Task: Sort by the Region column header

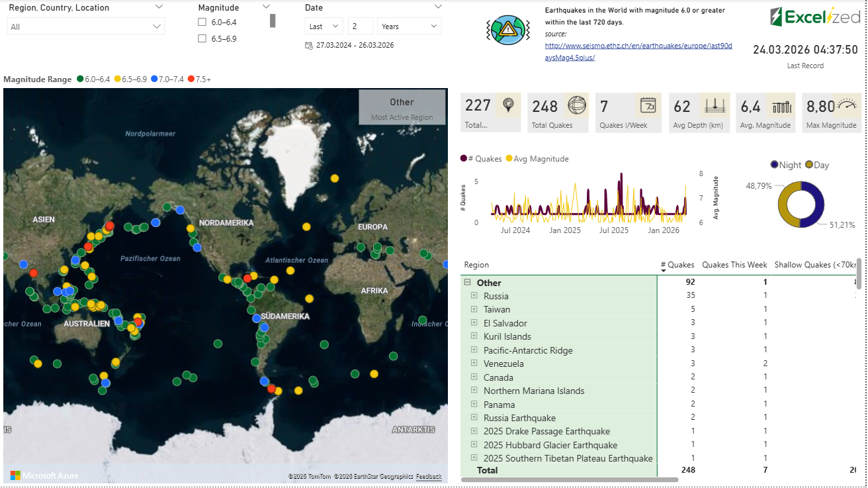Action: 476,265
